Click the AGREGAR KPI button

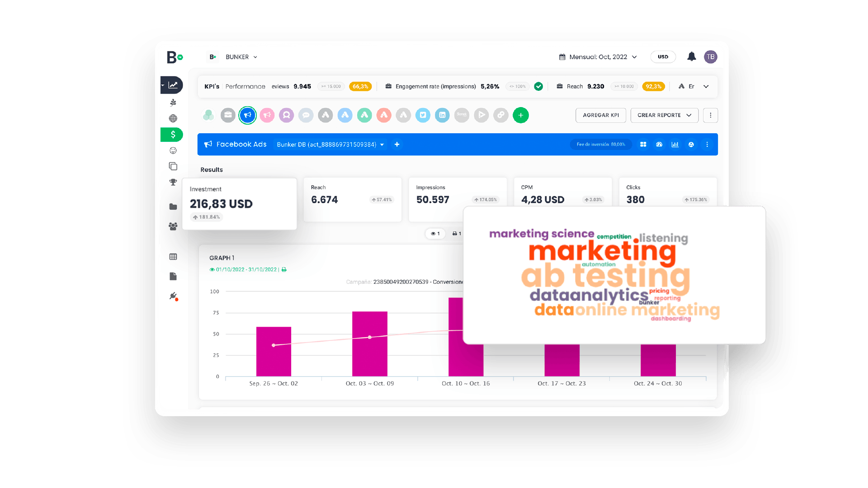(601, 115)
